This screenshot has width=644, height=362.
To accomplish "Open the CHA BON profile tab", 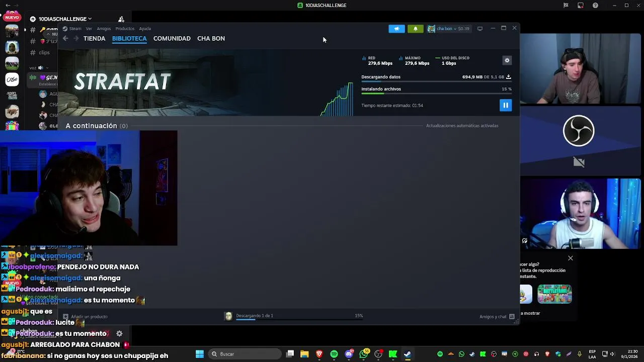I will 211,39.
